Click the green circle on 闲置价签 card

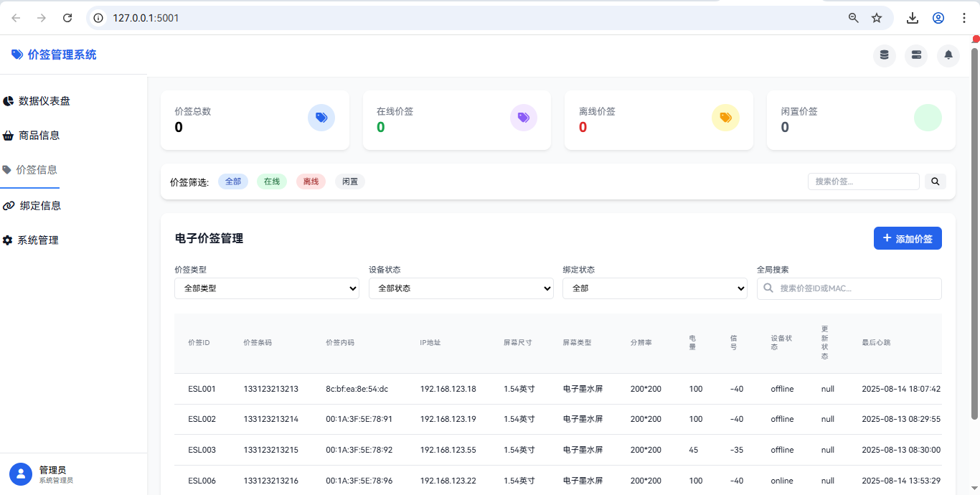pyautogui.click(x=928, y=118)
